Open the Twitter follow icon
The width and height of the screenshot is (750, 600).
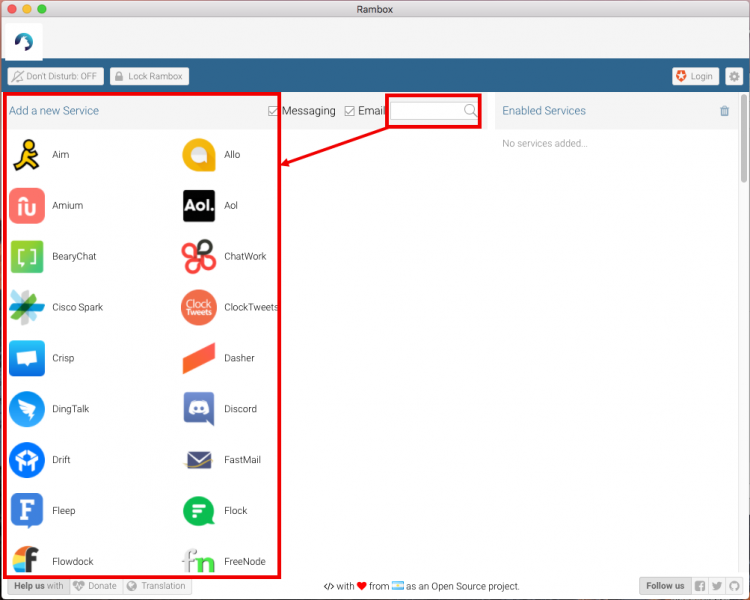[x=717, y=586]
